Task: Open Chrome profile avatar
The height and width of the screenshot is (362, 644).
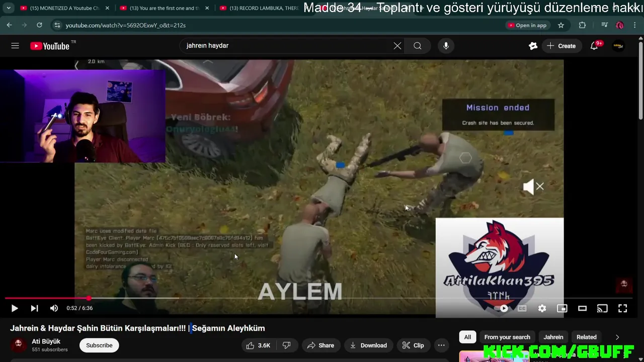Action: [x=620, y=25]
